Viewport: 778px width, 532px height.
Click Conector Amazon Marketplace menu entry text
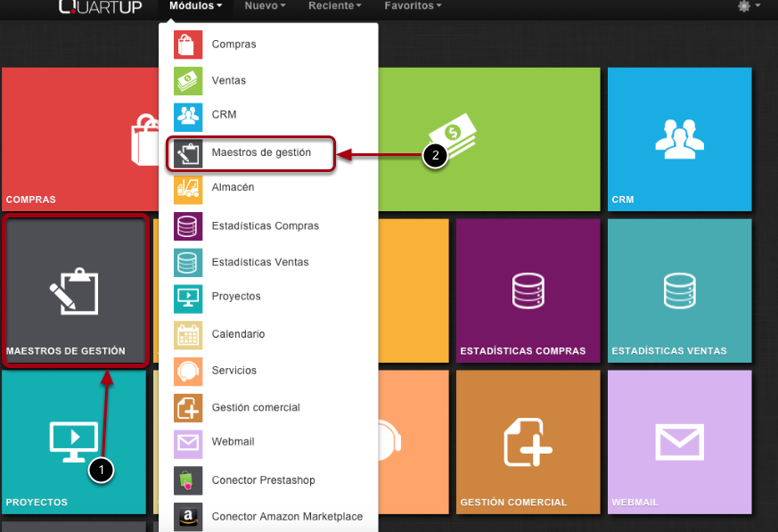[287, 517]
